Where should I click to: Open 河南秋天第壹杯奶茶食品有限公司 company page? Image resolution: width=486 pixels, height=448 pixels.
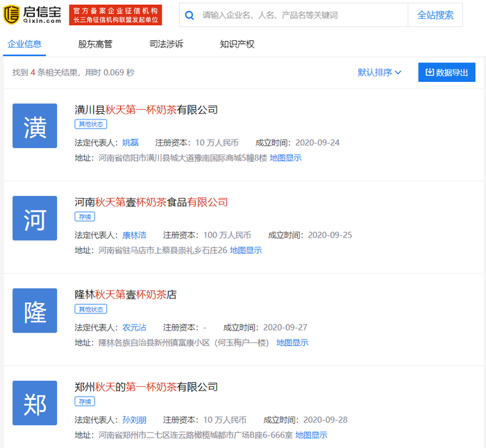coord(151,202)
